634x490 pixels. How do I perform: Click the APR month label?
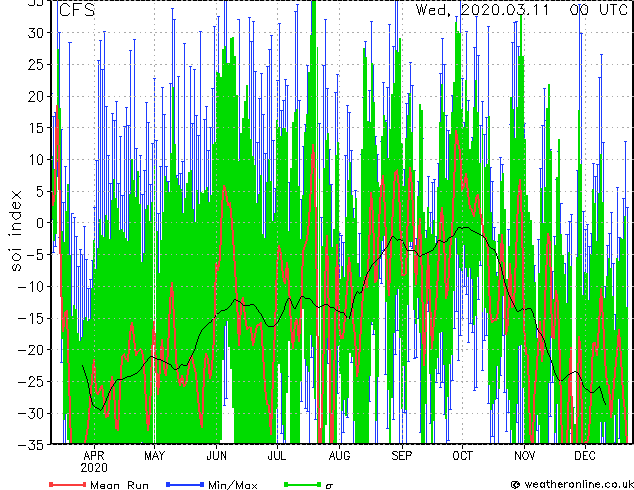click(94, 456)
